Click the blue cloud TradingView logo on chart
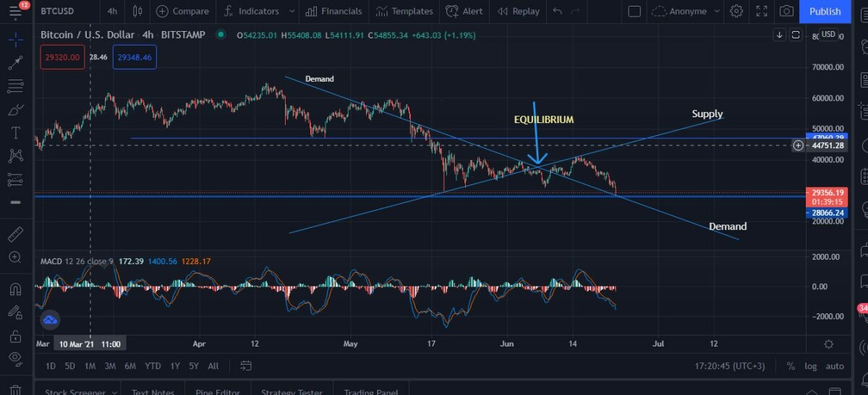 50,319
